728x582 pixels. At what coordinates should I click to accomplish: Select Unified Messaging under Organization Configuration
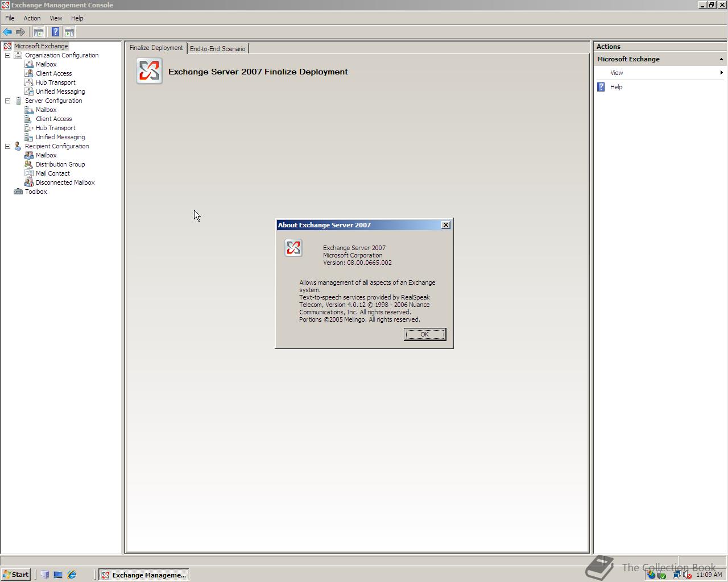pyautogui.click(x=60, y=92)
